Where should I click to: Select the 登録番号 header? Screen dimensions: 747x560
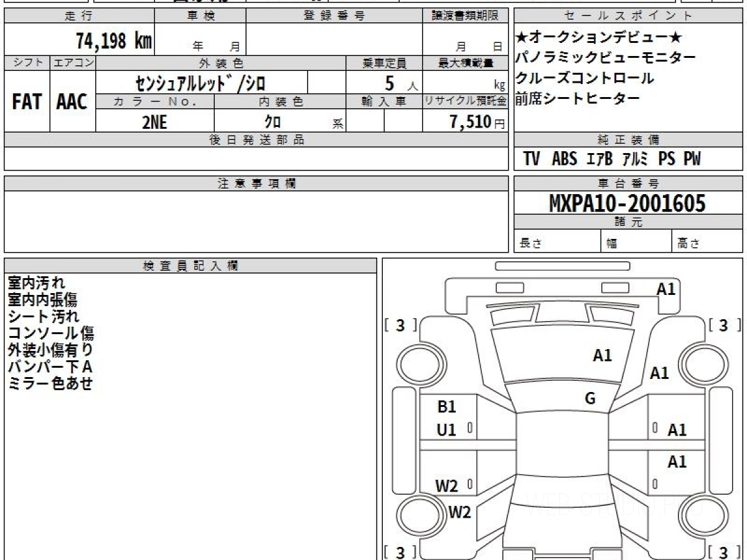[334, 16]
